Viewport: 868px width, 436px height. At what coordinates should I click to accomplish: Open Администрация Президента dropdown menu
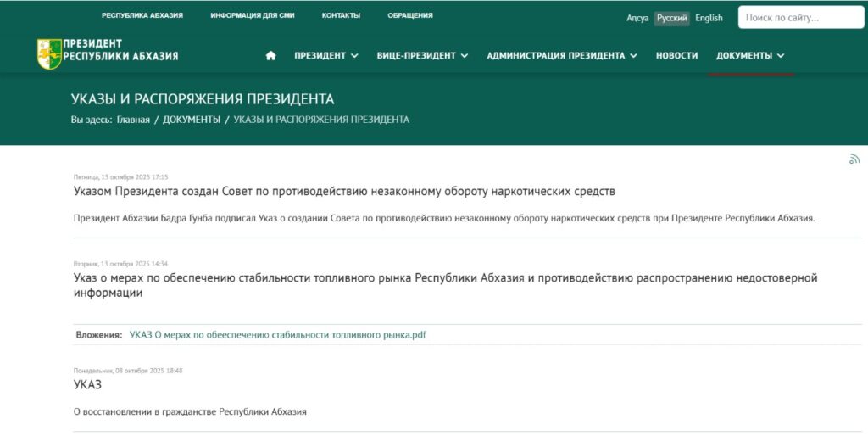tap(562, 56)
